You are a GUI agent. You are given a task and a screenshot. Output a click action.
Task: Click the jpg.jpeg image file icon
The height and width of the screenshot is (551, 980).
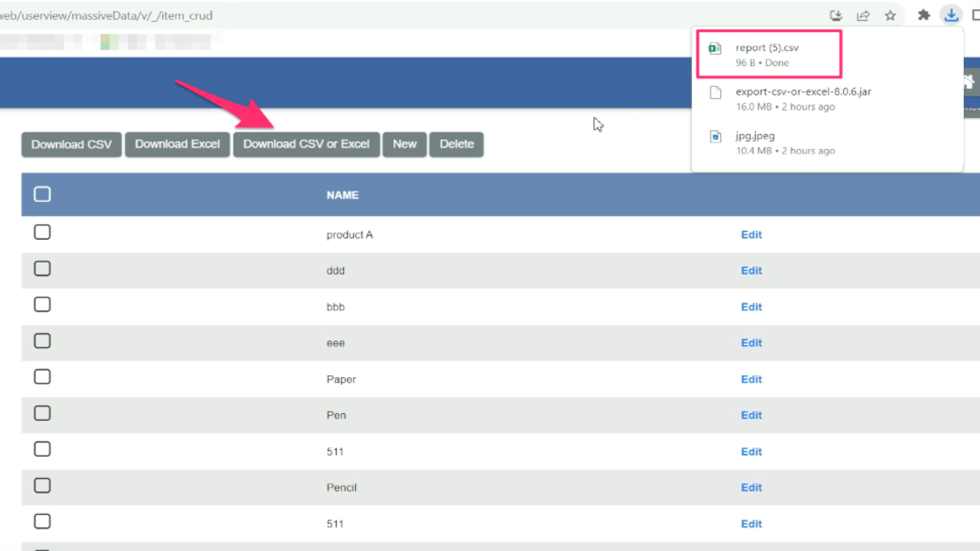pos(715,137)
